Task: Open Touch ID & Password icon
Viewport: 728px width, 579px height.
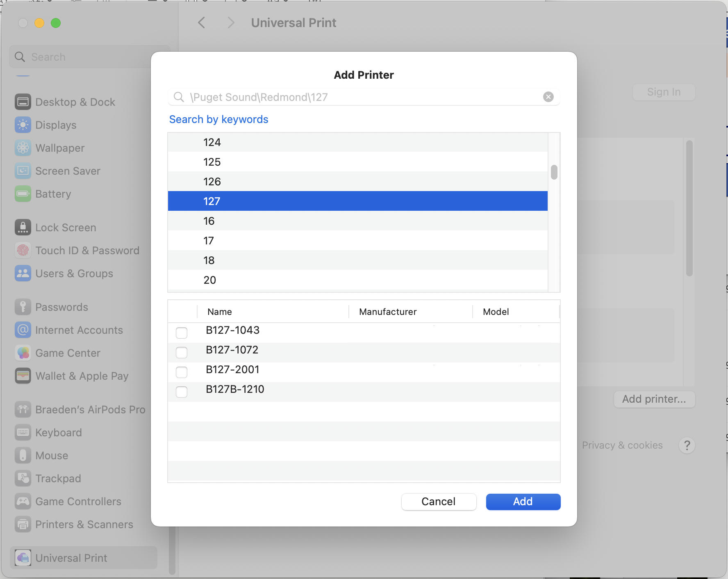Action: click(x=23, y=250)
